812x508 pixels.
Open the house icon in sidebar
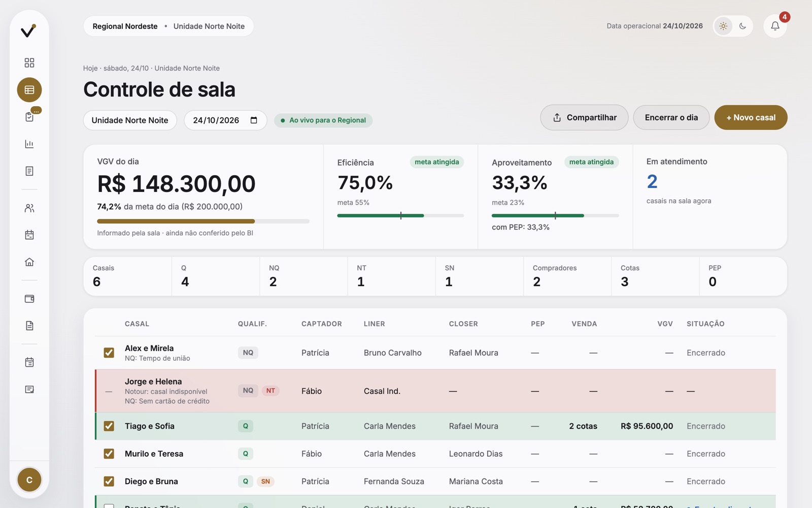pos(29,262)
